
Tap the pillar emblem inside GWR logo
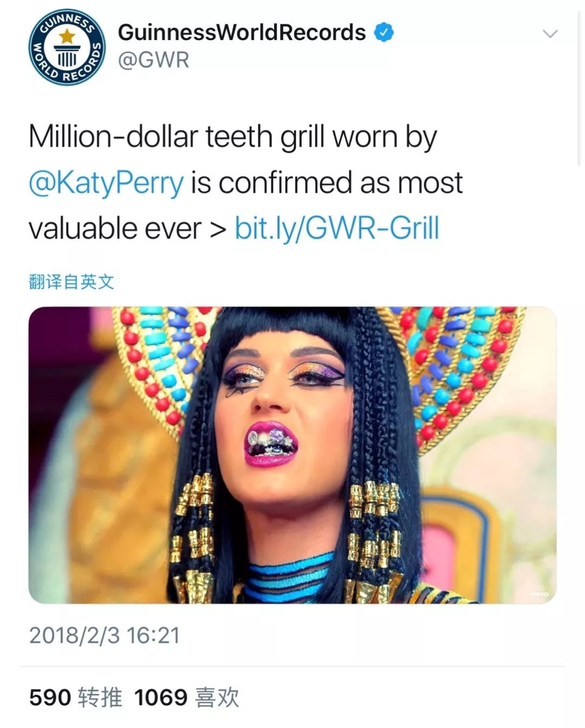pyautogui.click(x=67, y=56)
